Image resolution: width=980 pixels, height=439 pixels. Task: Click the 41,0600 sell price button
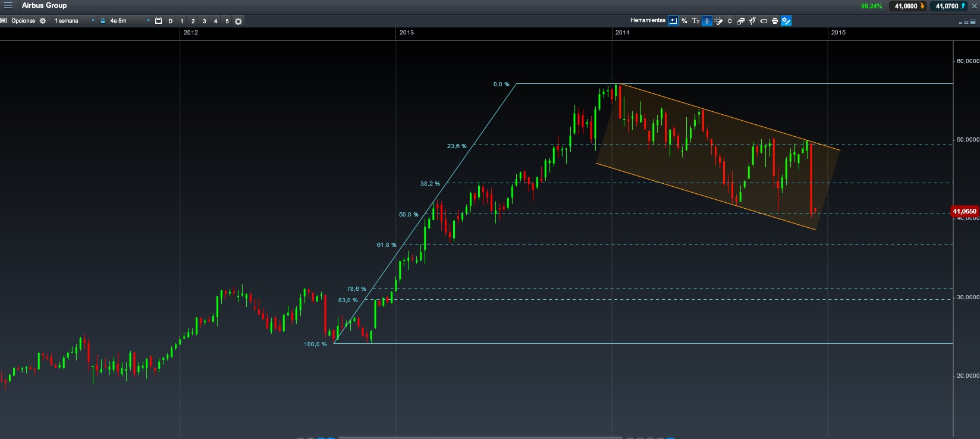[x=907, y=6]
